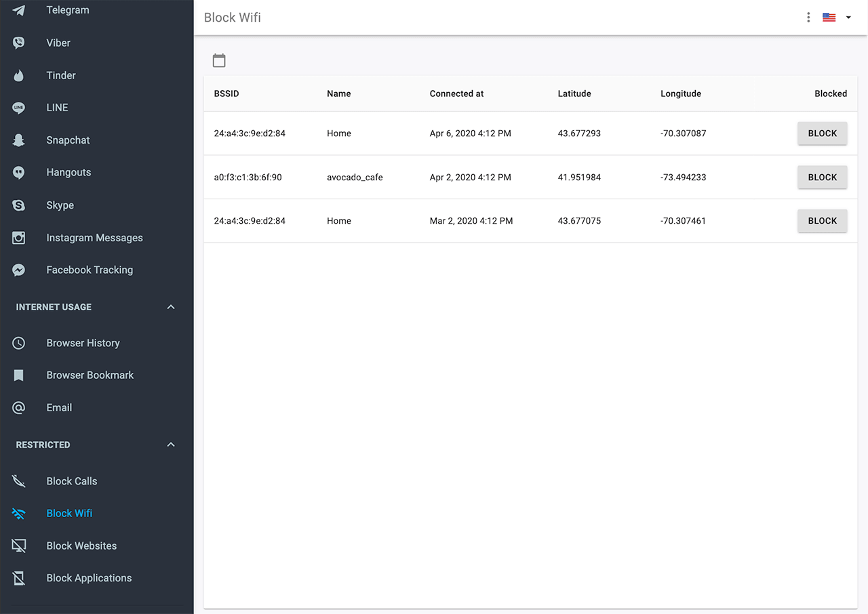Block the Home wifi connected Mar 2

coord(822,221)
